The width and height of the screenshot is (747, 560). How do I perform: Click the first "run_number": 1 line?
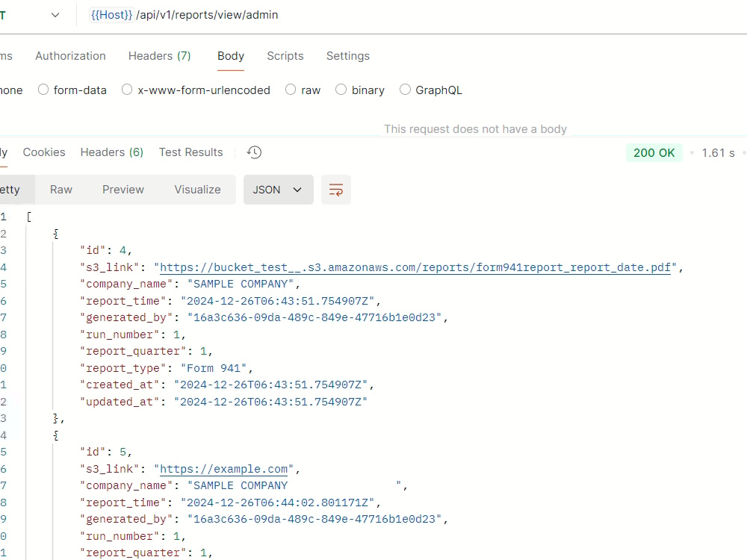(x=132, y=335)
